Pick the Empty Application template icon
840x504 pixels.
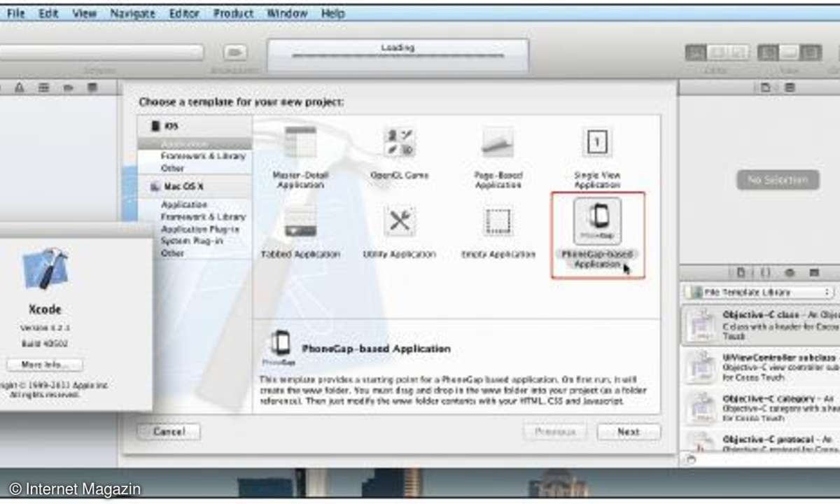click(x=498, y=222)
